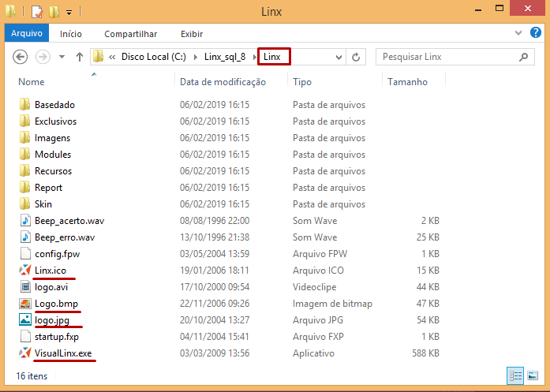Image resolution: width=550 pixels, height=392 pixels.
Task: Select startup.fxp file icon
Action: point(25,336)
